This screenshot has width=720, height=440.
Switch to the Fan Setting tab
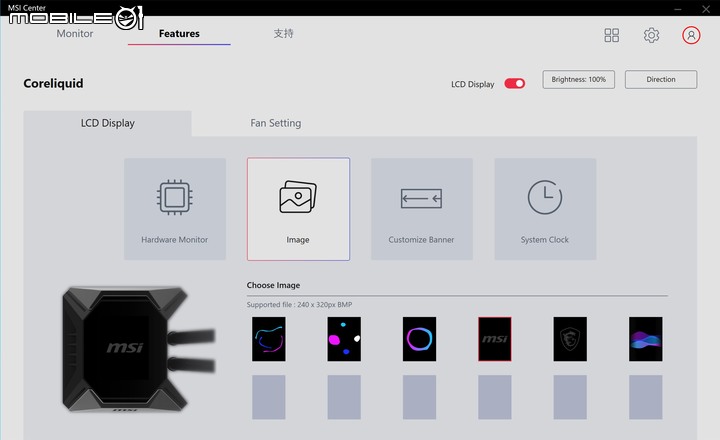click(x=276, y=123)
